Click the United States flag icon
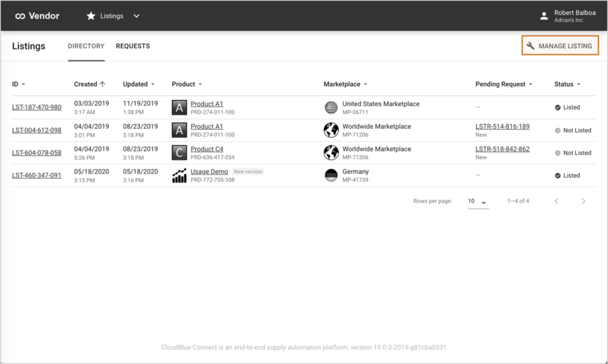The image size is (608, 364). coord(331,107)
